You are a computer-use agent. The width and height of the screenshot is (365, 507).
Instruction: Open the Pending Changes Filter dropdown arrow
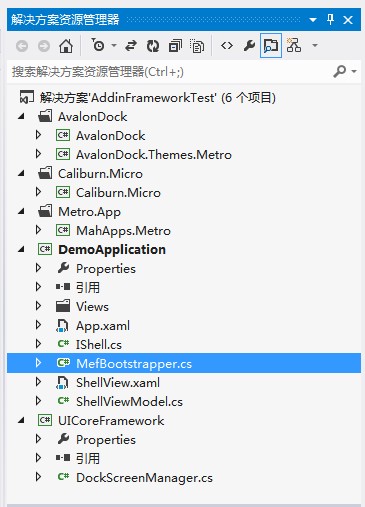coord(114,45)
